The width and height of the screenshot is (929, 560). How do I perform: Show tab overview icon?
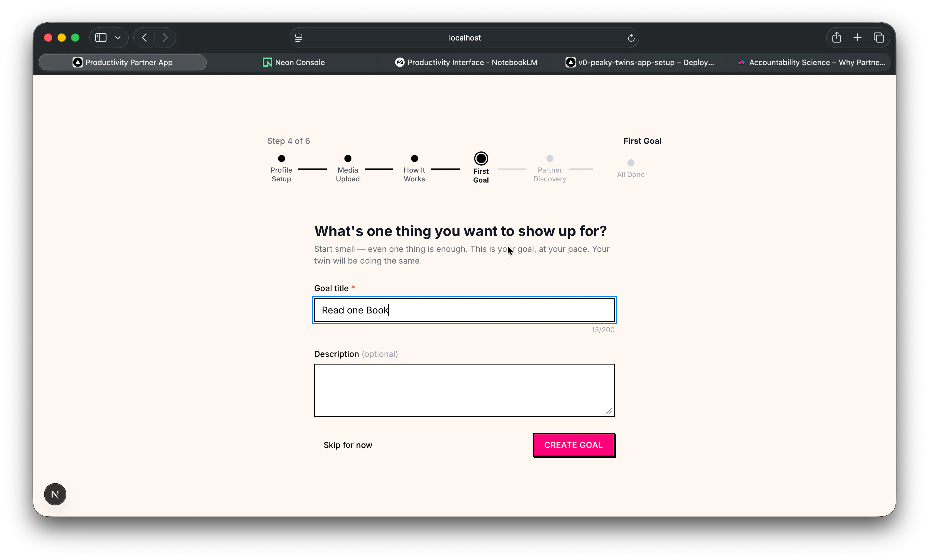coord(879,38)
